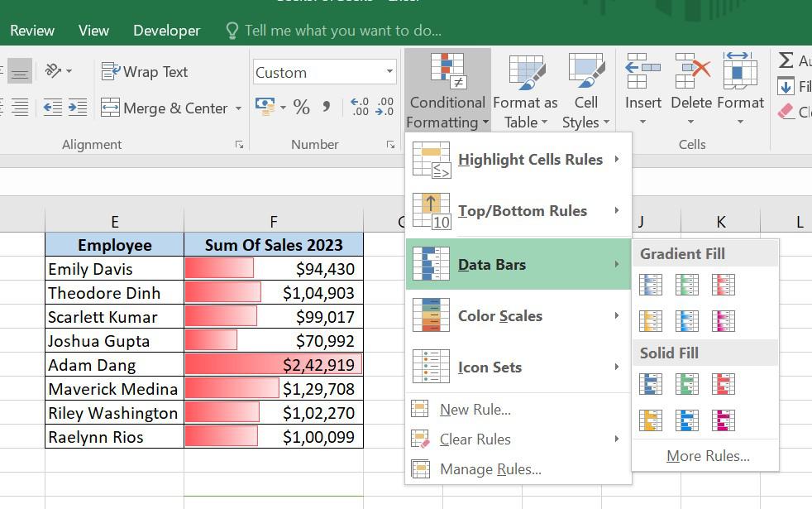Screen dimensions: 812x509
Task: Toggle Merge & Center for cells
Action: (x=164, y=108)
